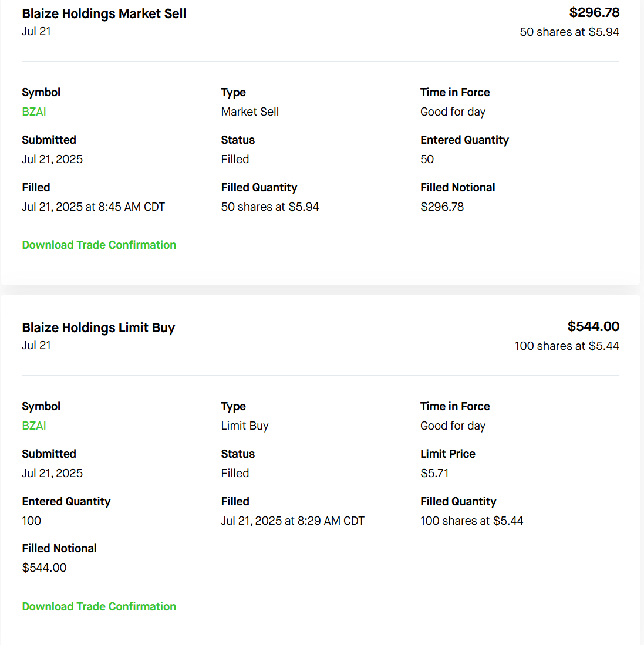
Task: Select the Filled Quantity 100 shares at $5.44 value
Action: [x=471, y=521]
